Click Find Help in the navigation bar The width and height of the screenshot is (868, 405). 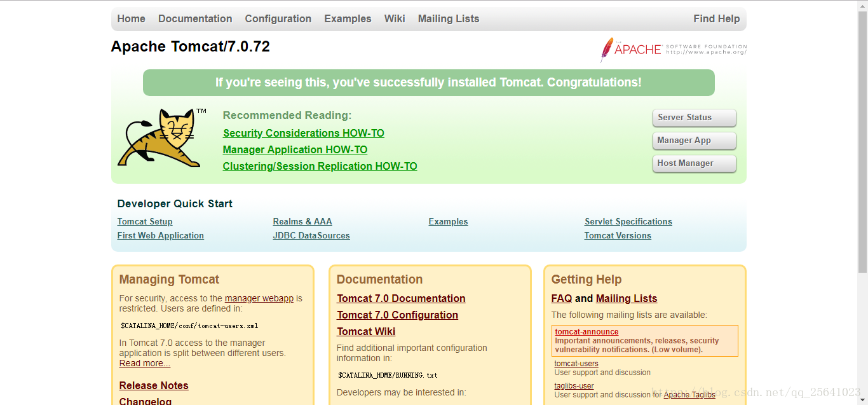(717, 18)
